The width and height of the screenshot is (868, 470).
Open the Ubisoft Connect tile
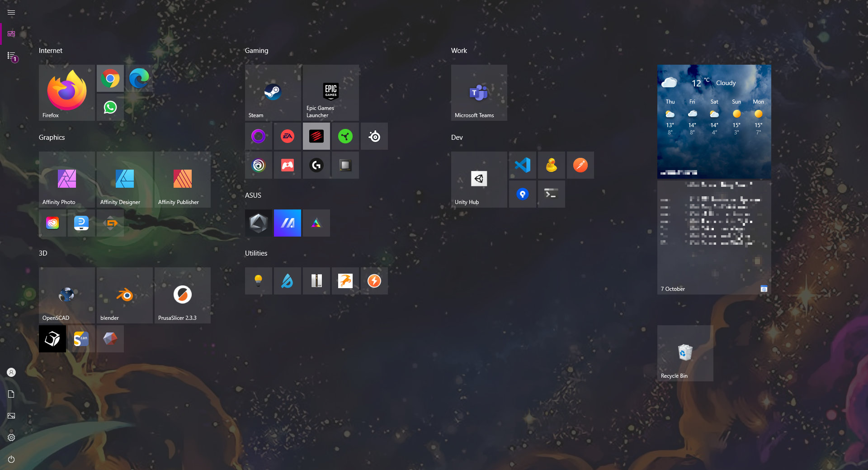(x=259, y=165)
